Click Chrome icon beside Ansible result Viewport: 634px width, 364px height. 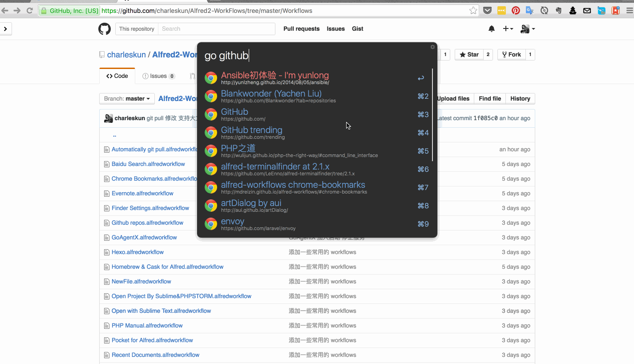211,78
